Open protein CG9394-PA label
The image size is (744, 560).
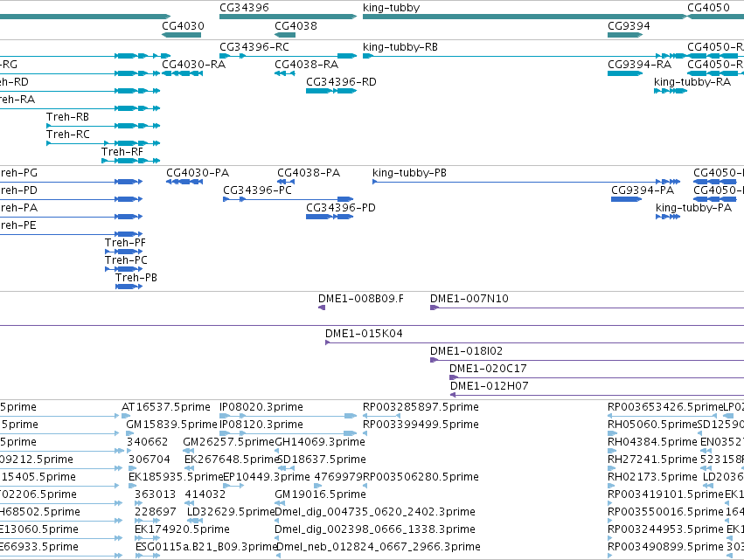click(643, 190)
